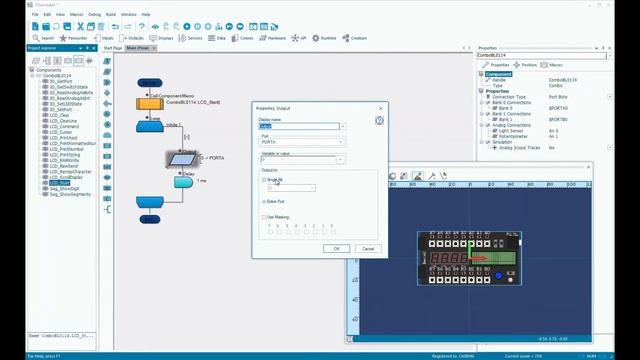Switch to the Position tab in Properties

point(525,65)
